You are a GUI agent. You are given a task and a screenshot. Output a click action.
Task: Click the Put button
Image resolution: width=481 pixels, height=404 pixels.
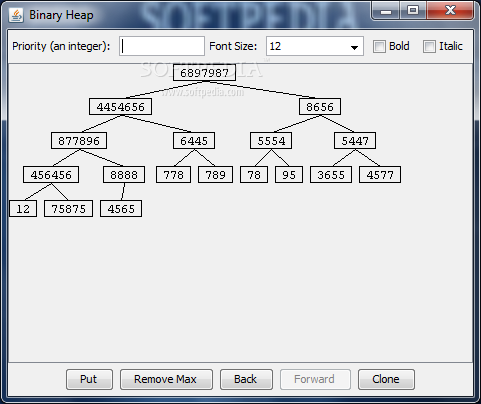coord(89,379)
